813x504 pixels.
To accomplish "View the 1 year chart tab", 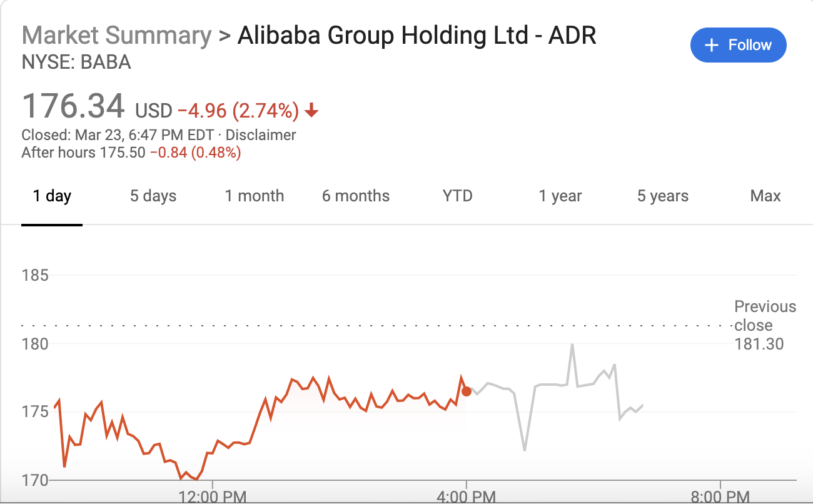I will point(560,196).
